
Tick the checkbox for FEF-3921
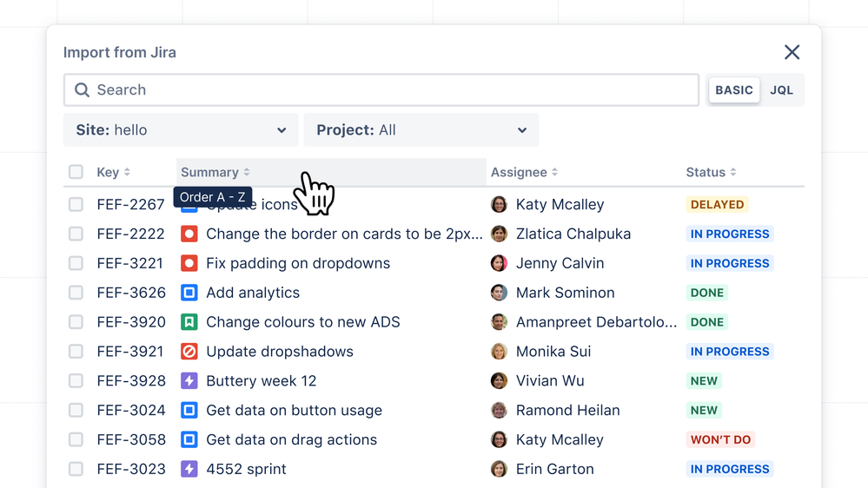(x=76, y=352)
